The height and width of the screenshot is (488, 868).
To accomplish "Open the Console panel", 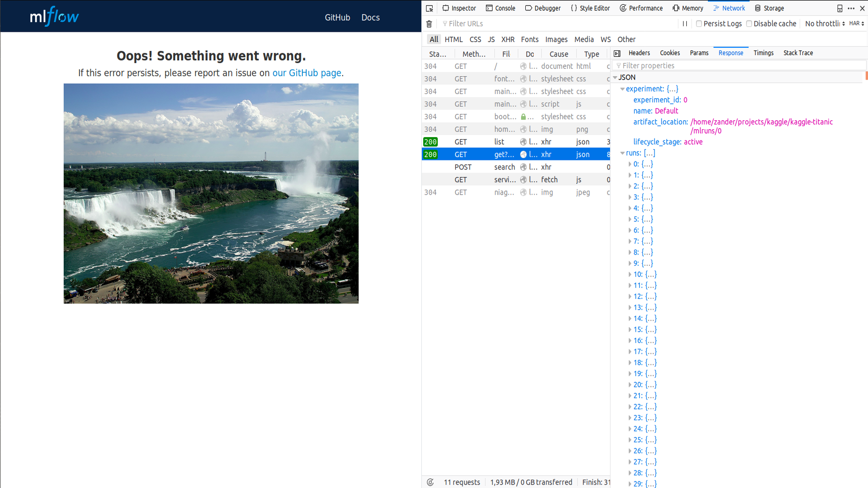I will tap(500, 8).
